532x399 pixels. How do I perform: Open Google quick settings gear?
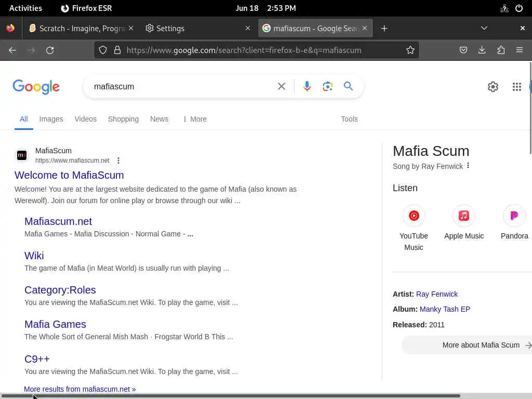493,87
